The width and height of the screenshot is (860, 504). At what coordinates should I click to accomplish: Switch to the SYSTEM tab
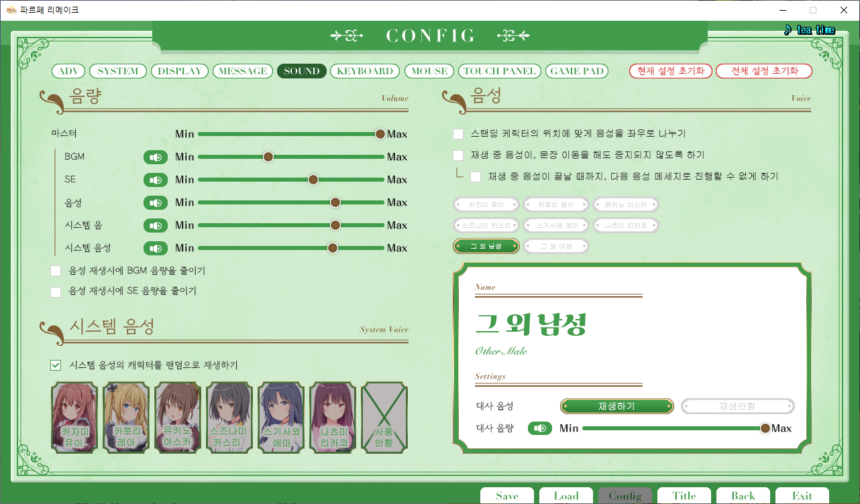(x=118, y=71)
